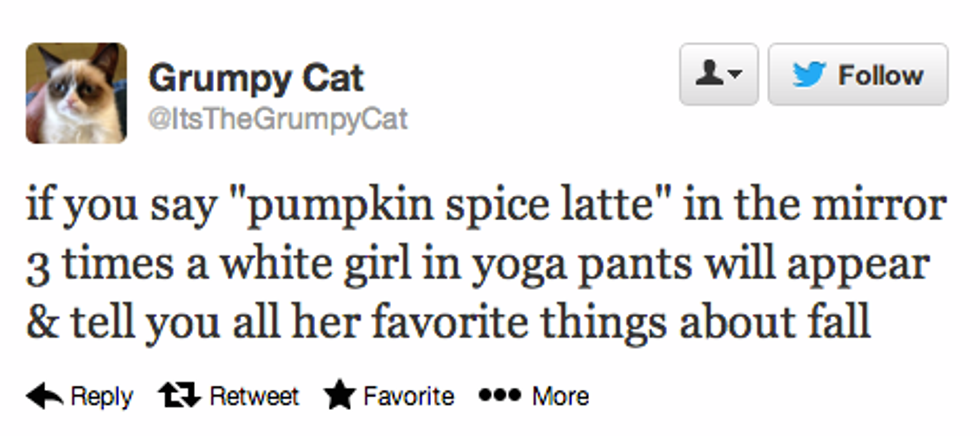Open the Grumpy Cat display name
980x436 pixels.
[256, 77]
